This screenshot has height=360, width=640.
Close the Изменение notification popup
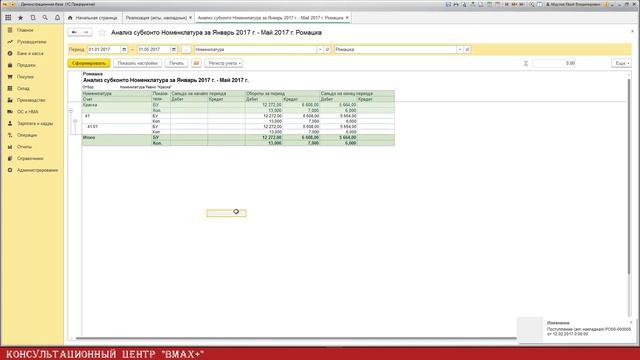[x=631, y=322]
